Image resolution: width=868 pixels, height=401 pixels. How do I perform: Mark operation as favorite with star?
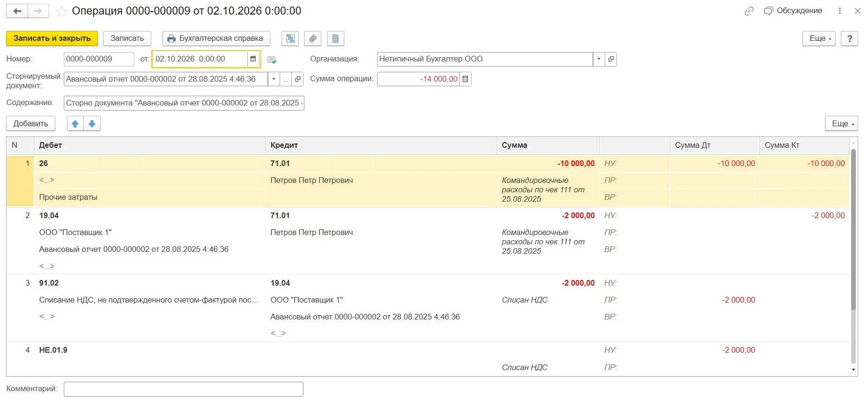(x=61, y=11)
